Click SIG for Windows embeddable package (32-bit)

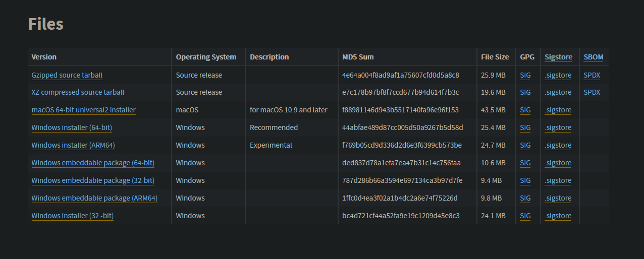coord(525,180)
